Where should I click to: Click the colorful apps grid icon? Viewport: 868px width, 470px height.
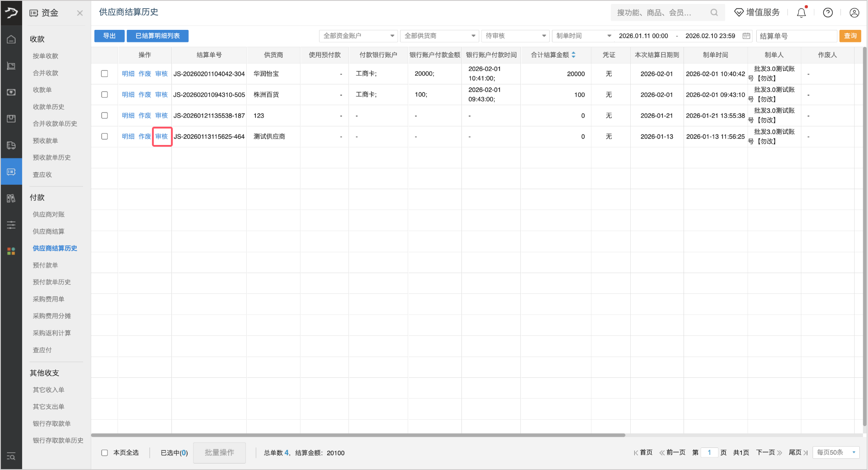point(11,251)
